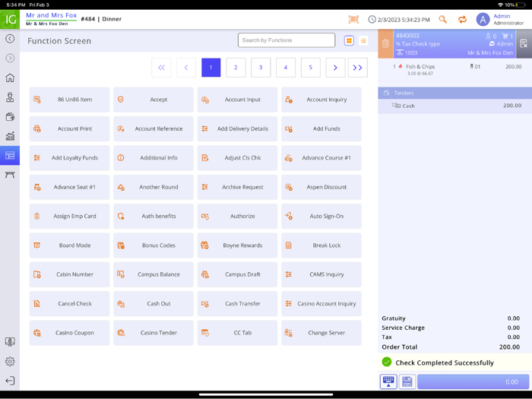Select function page 3
Viewport: 532px width, 399px height.
pos(261,68)
